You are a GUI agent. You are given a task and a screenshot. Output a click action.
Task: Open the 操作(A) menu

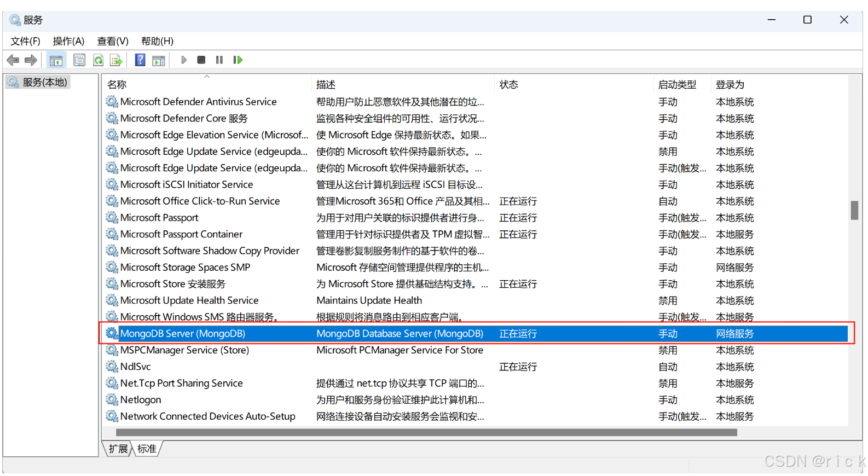tap(68, 41)
